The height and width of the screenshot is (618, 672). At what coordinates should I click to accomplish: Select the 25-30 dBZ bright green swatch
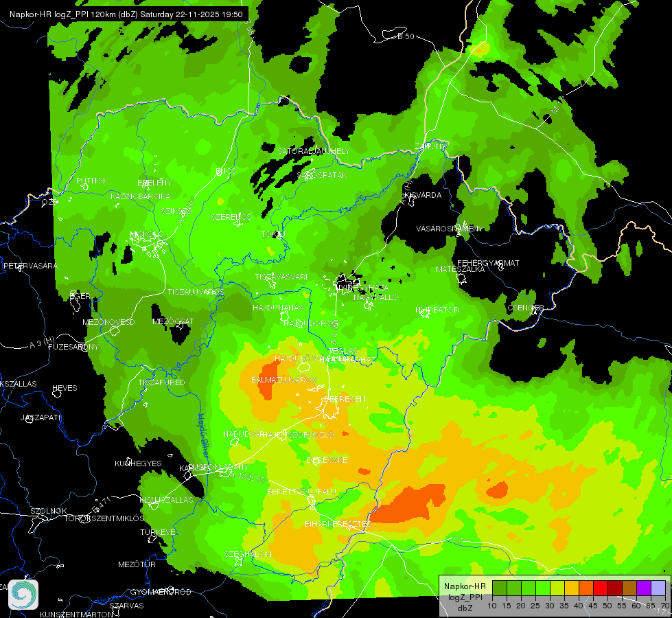coord(542,588)
